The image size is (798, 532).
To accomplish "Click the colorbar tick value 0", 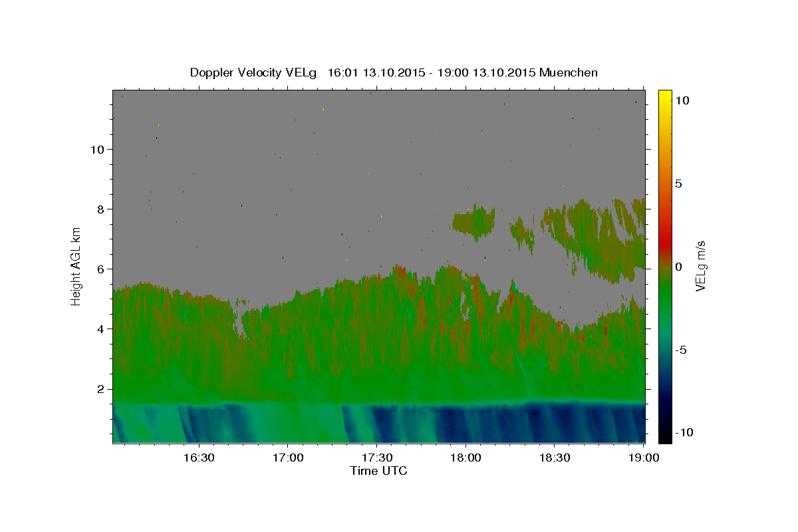I will pos(678,267).
